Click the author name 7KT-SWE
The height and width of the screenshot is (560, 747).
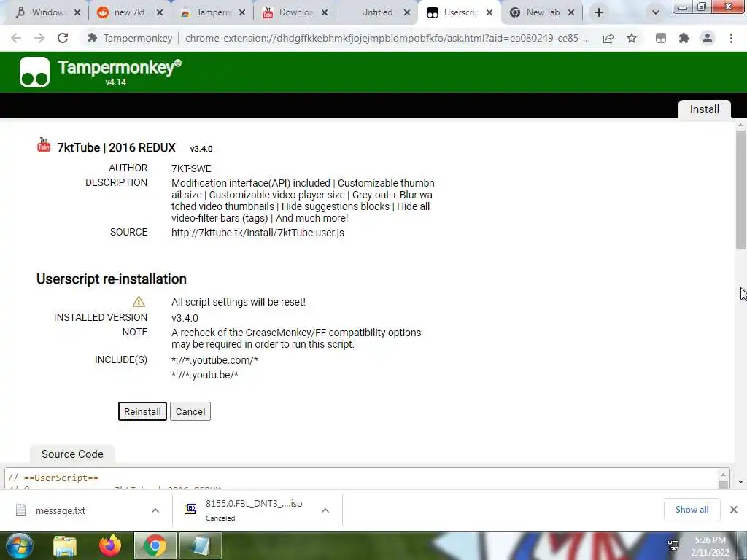(191, 168)
